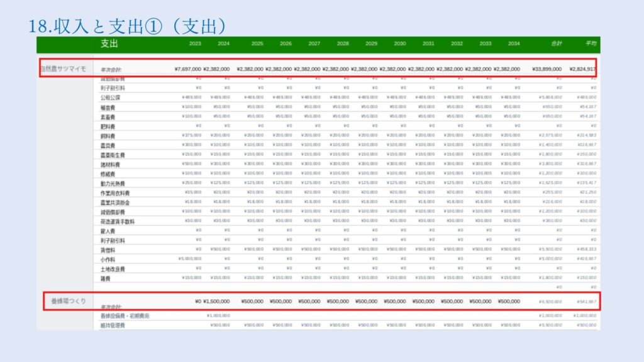
Task: Select the 2029 column header
Action: point(371,43)
